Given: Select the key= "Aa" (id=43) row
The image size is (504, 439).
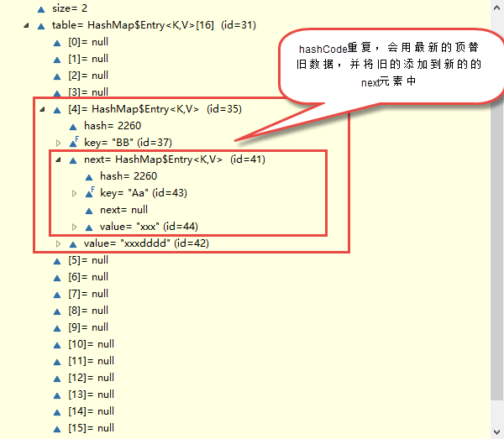Looking at the screenshot, I should (144, 193).
